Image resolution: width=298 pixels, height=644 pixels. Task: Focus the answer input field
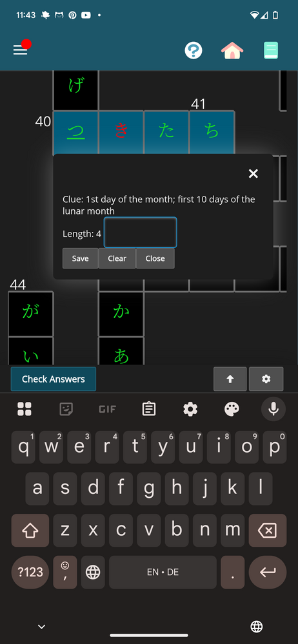(x=141, y=232)
